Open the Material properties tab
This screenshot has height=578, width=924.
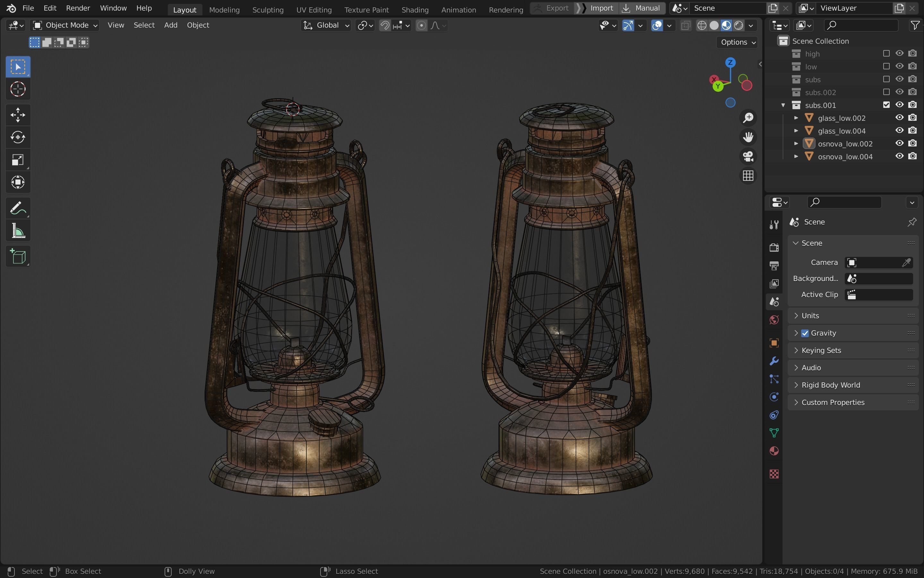pyautogui.click(x=774, y=451)
